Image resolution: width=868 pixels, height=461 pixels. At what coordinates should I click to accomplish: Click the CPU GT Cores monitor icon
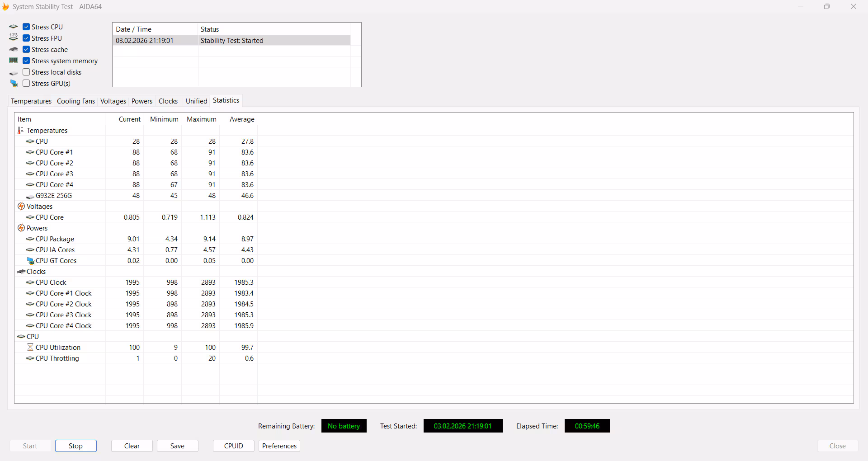(30, 261)
